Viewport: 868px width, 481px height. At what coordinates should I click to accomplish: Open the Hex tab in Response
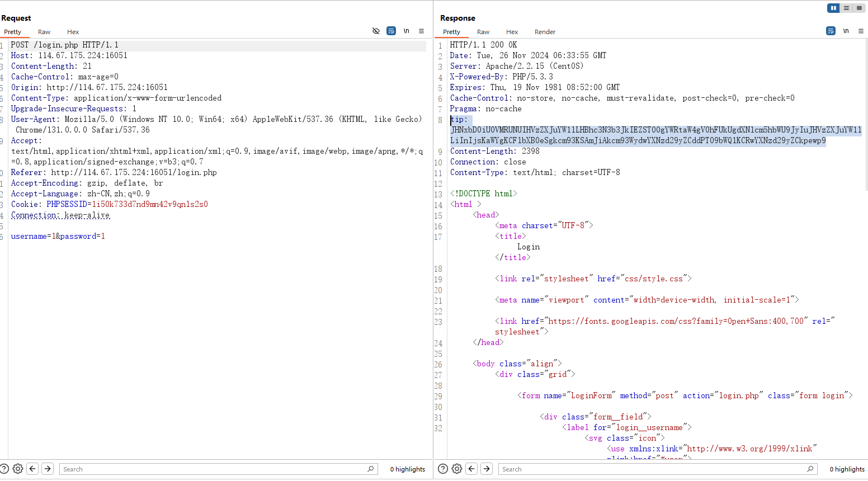tap(512, 32)
